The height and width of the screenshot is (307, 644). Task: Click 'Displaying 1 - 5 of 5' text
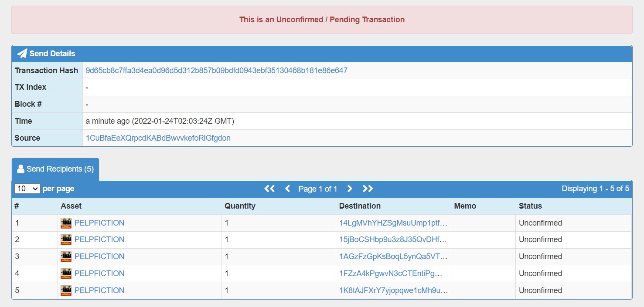tap(595, 189)
